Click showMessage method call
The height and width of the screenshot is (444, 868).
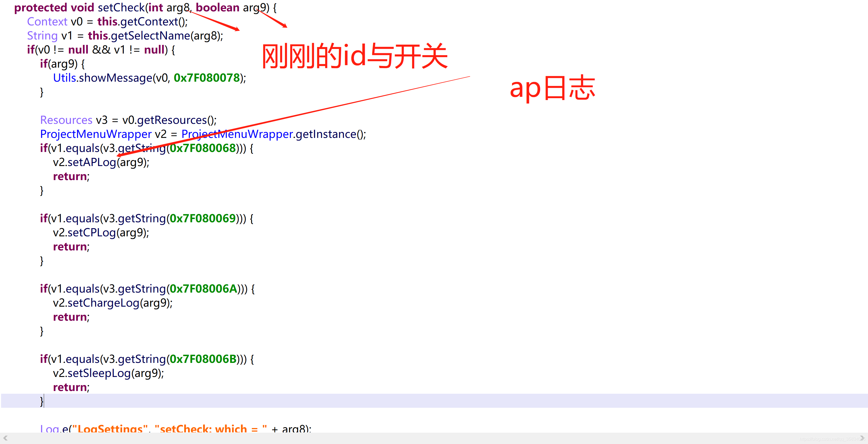[x=116, y=78]
